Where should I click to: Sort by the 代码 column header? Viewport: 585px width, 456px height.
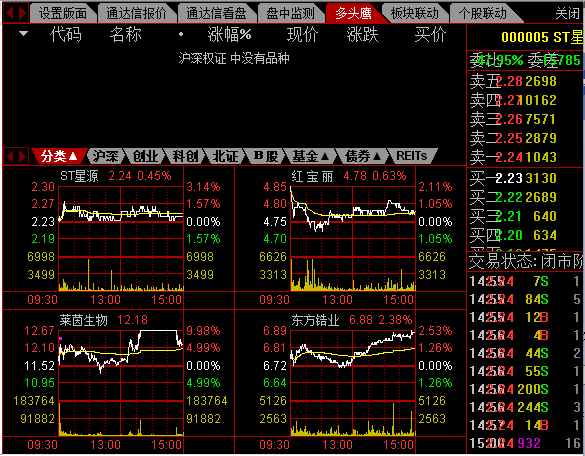tap(66, 35)
